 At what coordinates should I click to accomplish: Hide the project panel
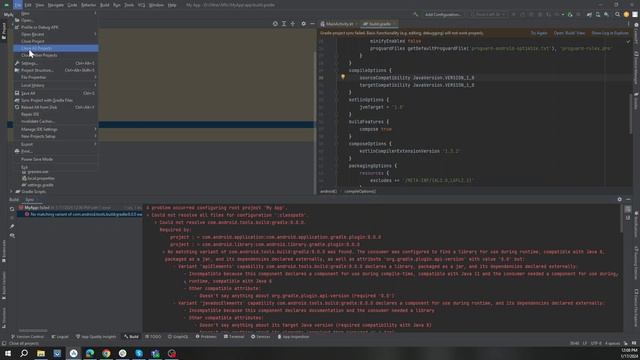point(312,24)
